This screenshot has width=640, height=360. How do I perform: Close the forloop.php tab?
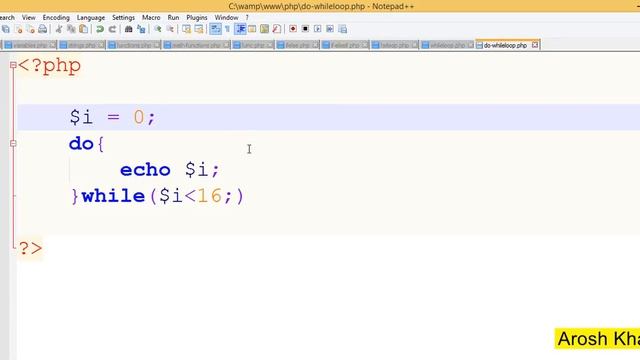click(x=414, y=45)
